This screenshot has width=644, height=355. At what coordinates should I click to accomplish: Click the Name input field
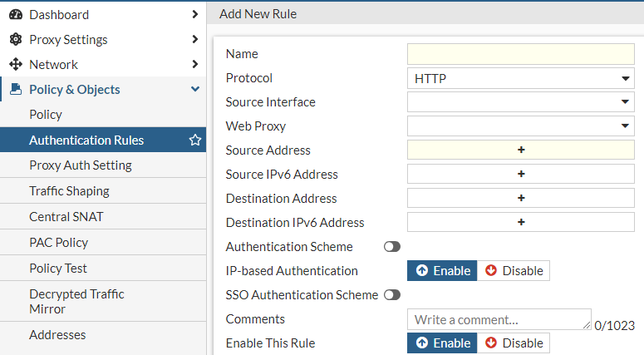[521, 54]
